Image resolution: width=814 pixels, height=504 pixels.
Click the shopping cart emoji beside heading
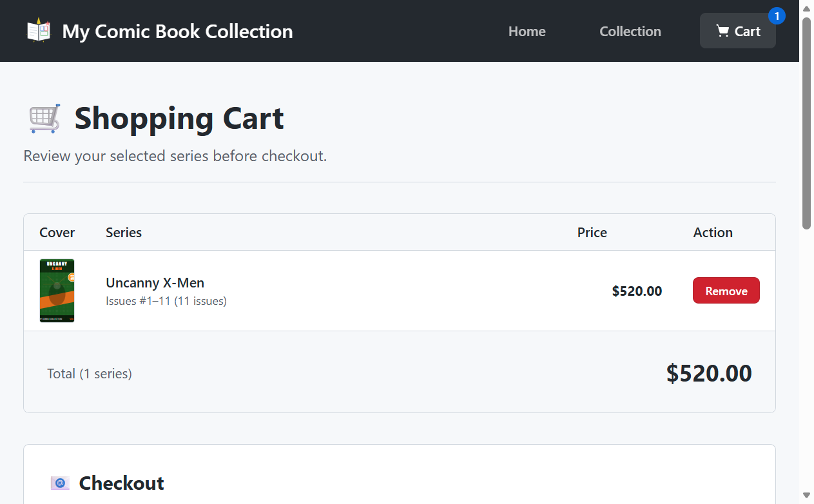coord(45,119)
